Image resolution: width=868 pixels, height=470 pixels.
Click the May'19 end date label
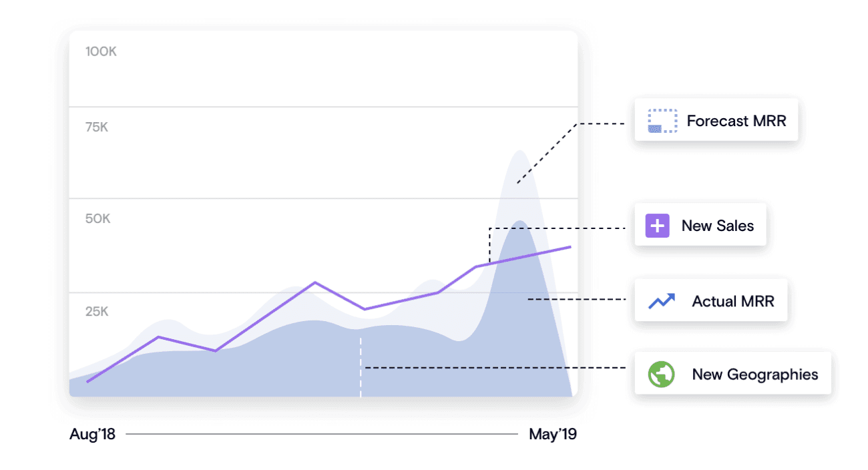tap(552, 435)
